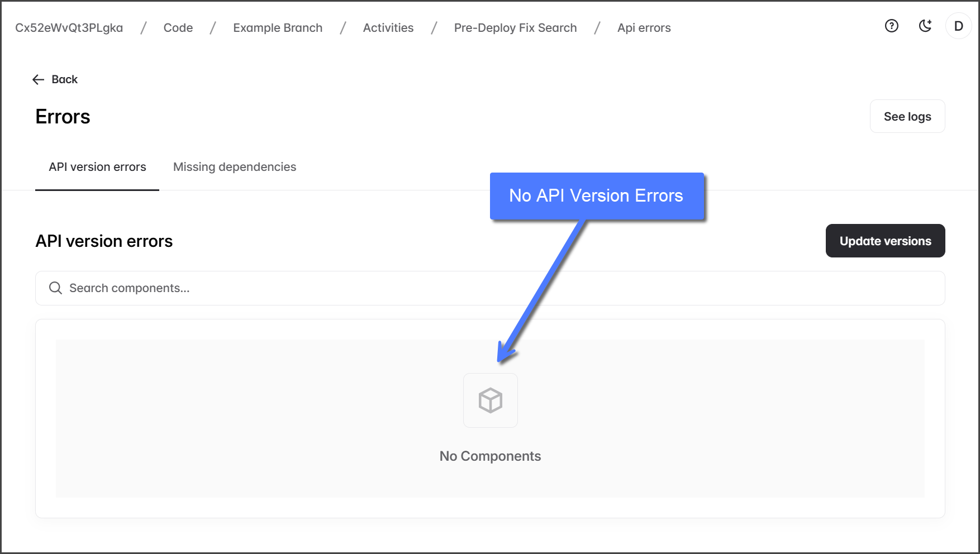This screenshot has height=554, width=980.
Task: Open the help question mark icon
Action: click(x=891, y=26)
